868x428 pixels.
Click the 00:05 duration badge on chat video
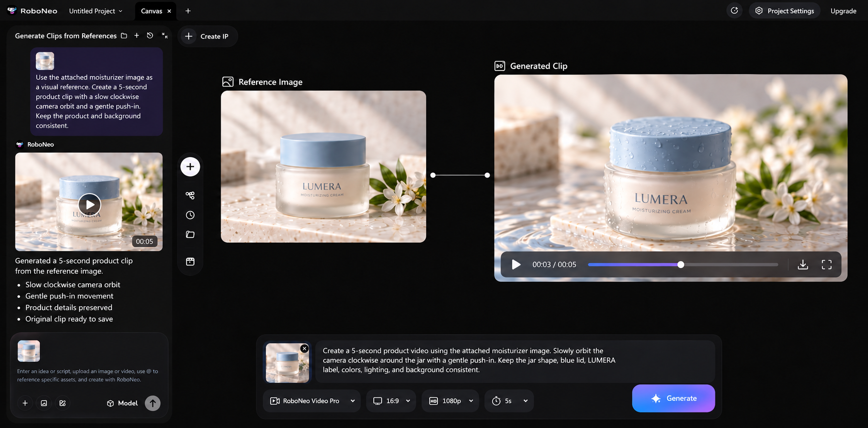[144, 241]
